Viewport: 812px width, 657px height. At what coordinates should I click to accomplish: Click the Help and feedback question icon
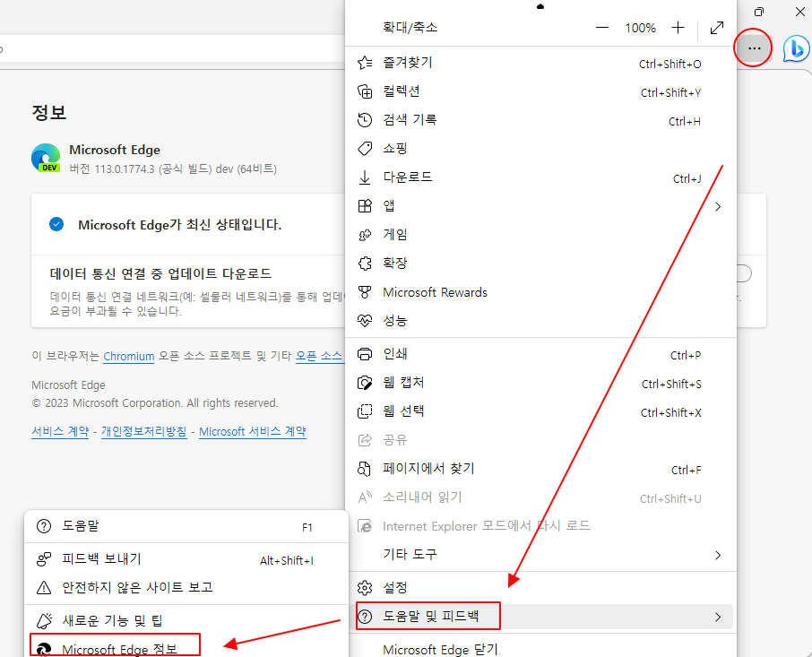(365, 617)
